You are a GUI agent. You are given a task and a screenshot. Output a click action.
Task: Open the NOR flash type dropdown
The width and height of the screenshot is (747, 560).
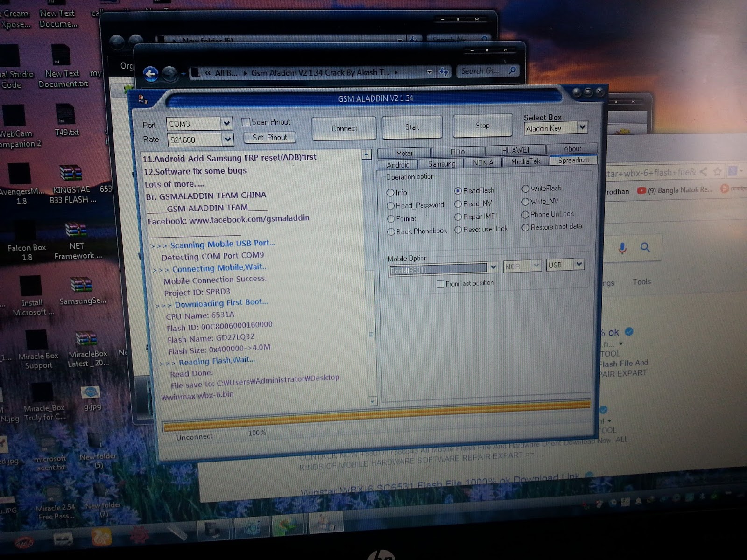(x=536, y=266)
